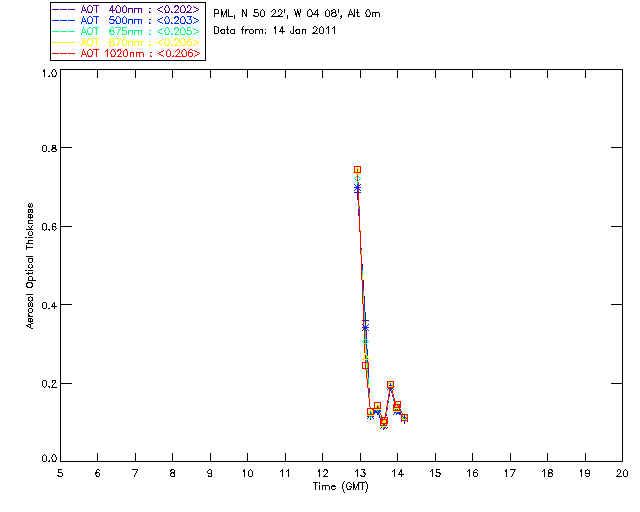Viewport: 640px width, 512px height.
Task: Click the x-axis tick label '5'
Action: pyautogui.click(x=60, y=473)
